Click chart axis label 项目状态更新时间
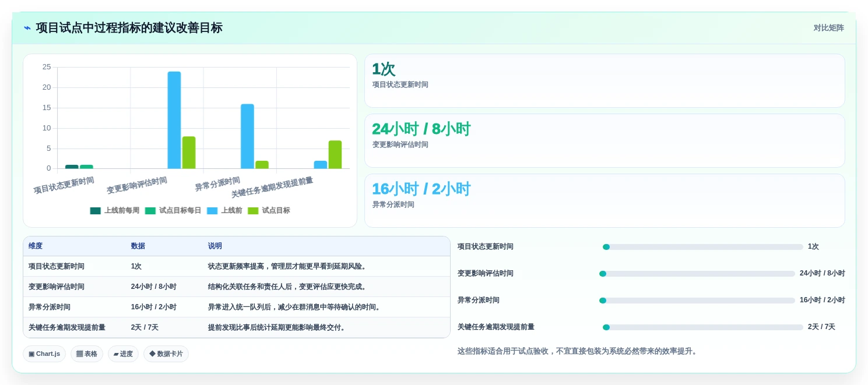Viewport: 868px width, 385px height. [64, 185]
